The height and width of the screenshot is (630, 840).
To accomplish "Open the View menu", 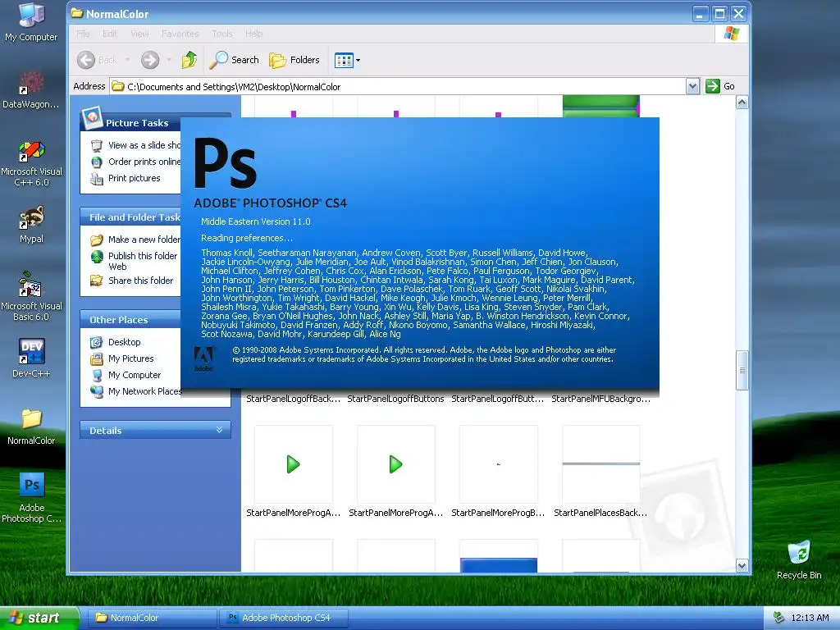I will pos(139,34).
